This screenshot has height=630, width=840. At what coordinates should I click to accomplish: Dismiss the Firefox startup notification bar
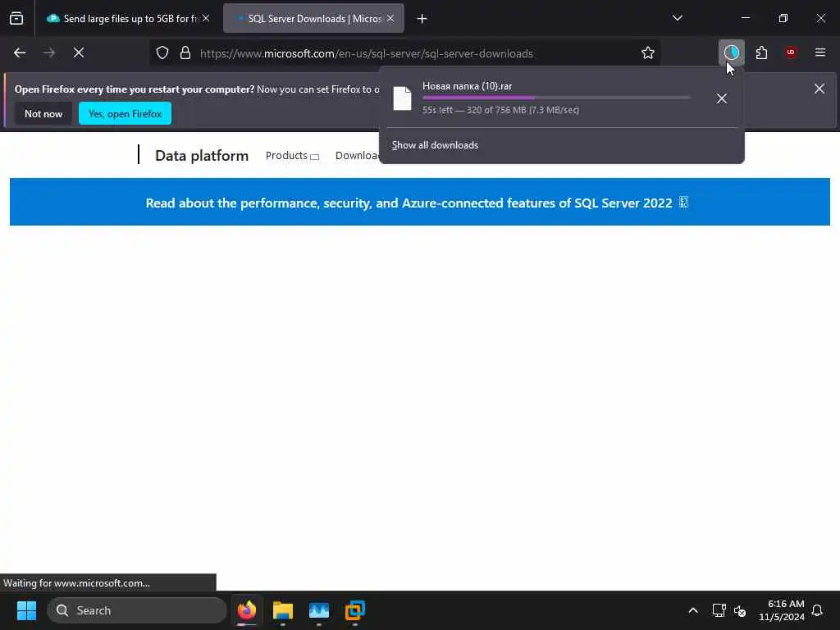pos(819,89)
